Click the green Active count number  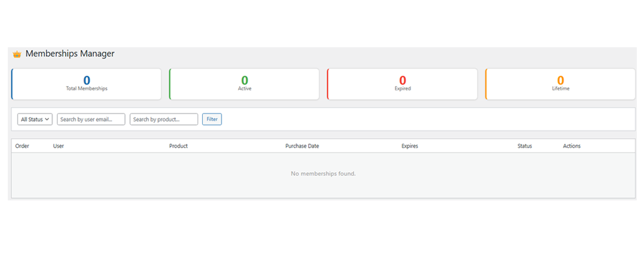tap(244, 80)
